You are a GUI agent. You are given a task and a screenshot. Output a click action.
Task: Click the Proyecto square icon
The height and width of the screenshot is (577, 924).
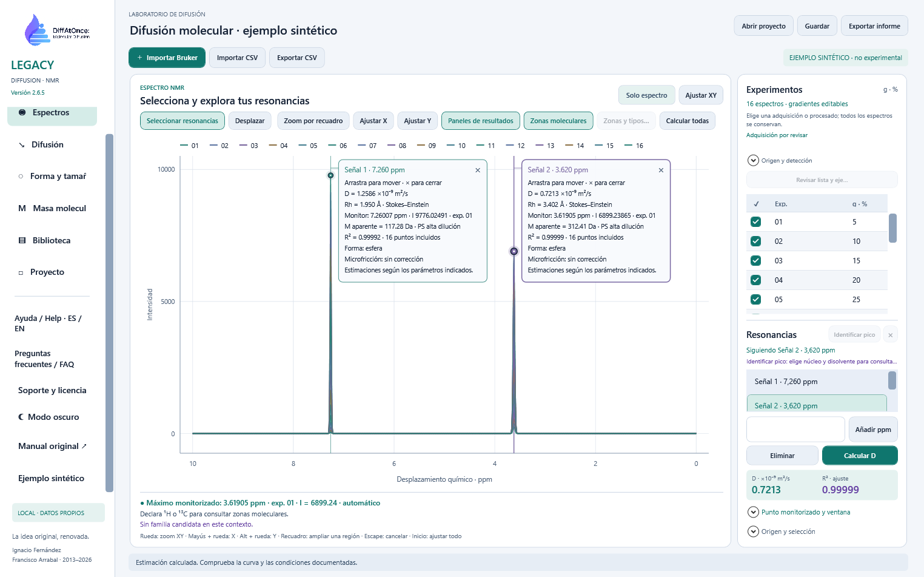click(21, 272)
